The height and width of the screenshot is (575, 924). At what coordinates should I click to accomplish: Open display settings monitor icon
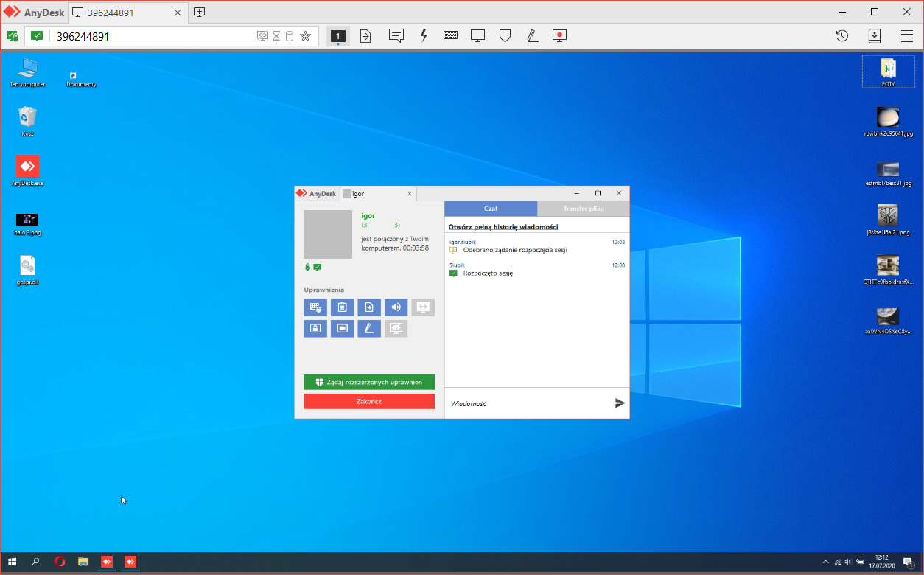point(478,35)
